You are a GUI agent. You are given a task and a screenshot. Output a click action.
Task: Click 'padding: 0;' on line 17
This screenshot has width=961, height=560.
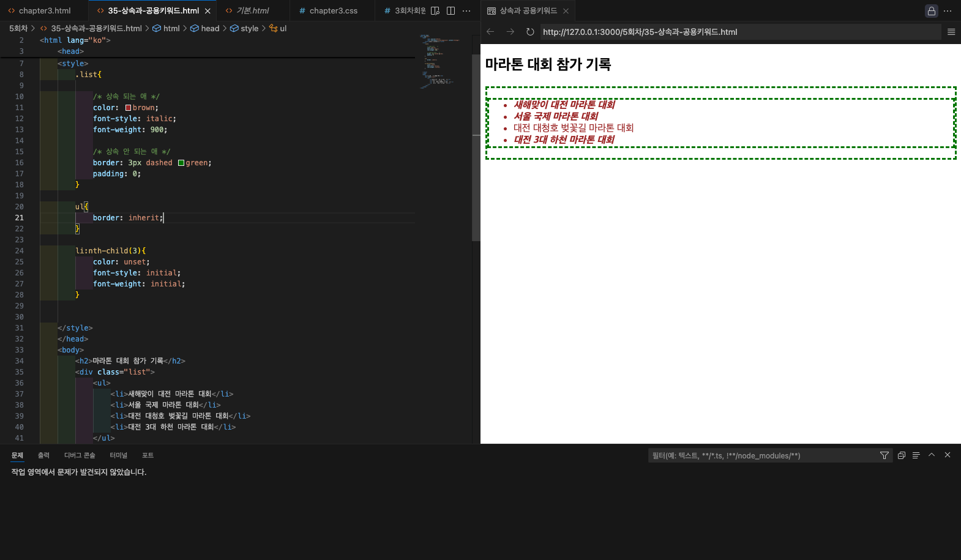[x=117, y=174]
